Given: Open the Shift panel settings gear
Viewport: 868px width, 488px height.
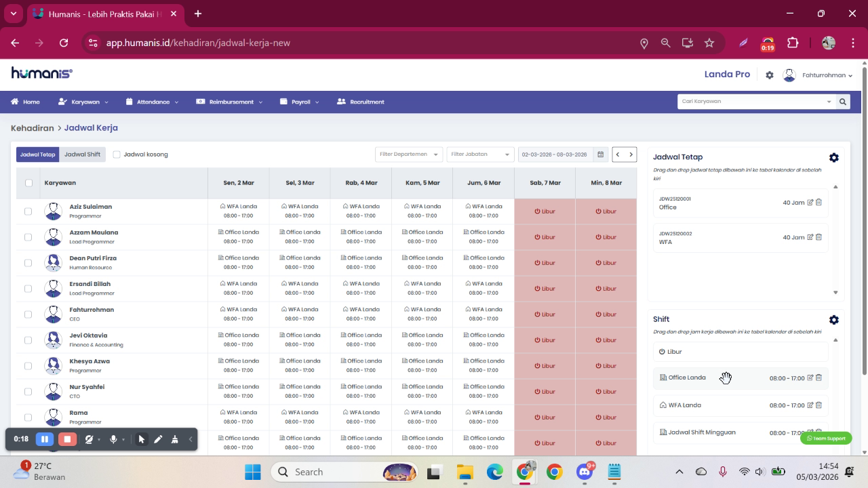Looking at the screenshot, I should 834,319.
